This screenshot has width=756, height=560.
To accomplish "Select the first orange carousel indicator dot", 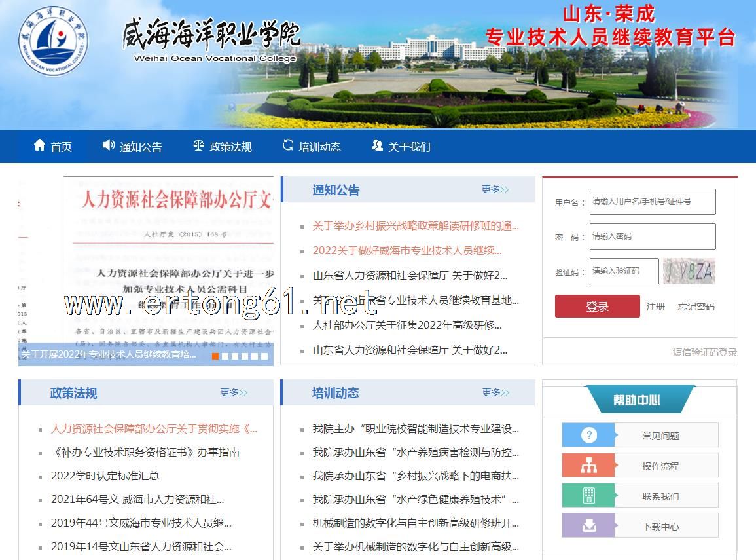I will (x=215, y=356).
